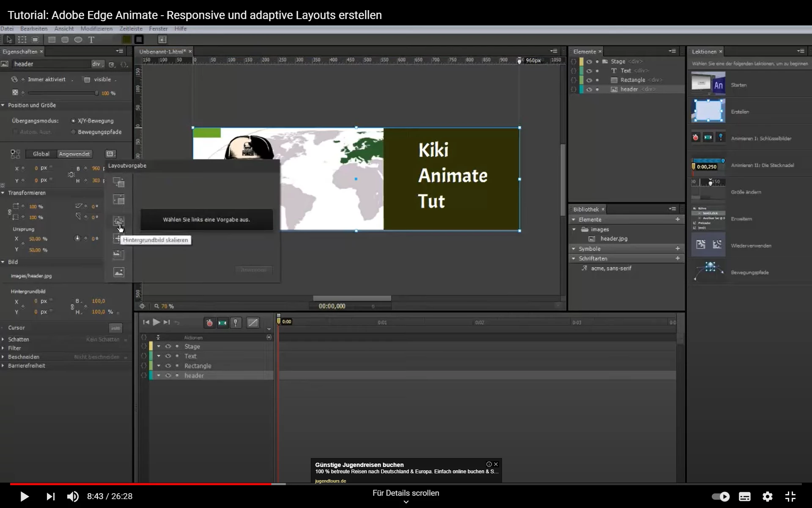The width and height of the screenshot is (812, 508).
Task: Open the Hilfe menu
Action: [181, 29]
